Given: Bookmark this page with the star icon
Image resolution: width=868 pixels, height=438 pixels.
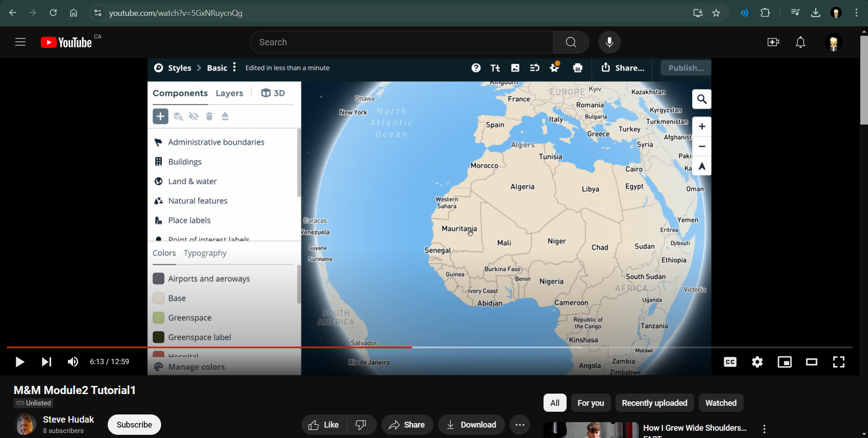Looking at the screenshot, I should [x=716, y=13].
